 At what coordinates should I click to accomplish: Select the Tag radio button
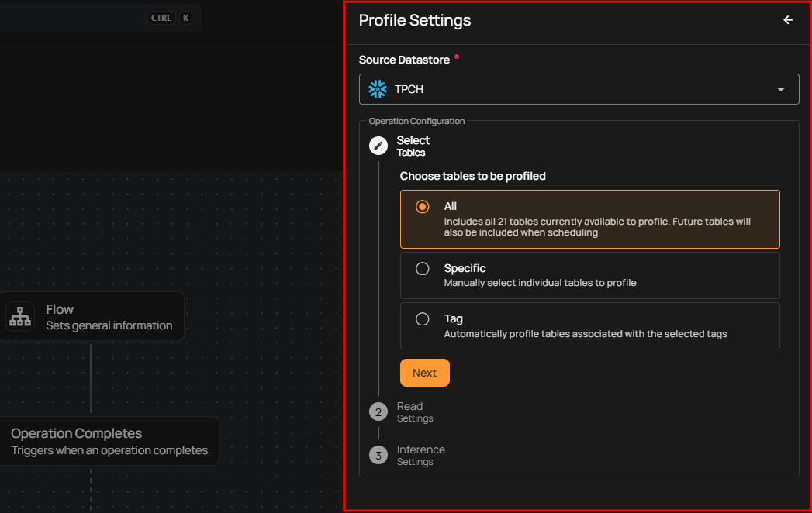pyautogui.click(x=423, y=319)
